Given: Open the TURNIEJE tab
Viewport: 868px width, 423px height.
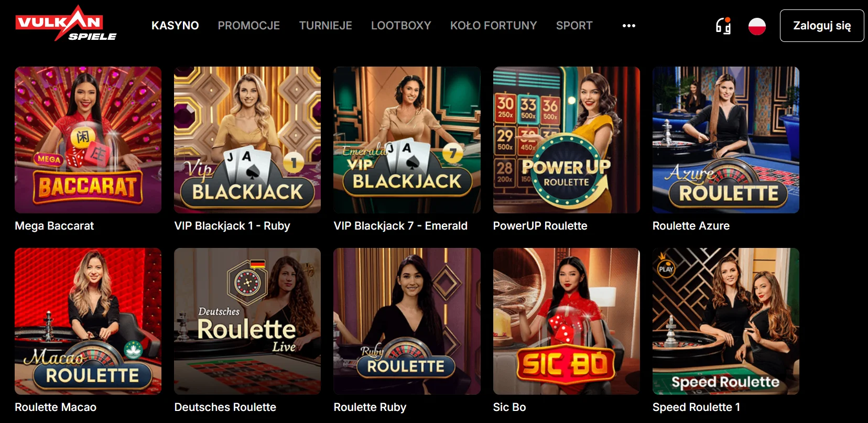Looking at the screenshot, I should pyautogui.click(x=325, y=26).
